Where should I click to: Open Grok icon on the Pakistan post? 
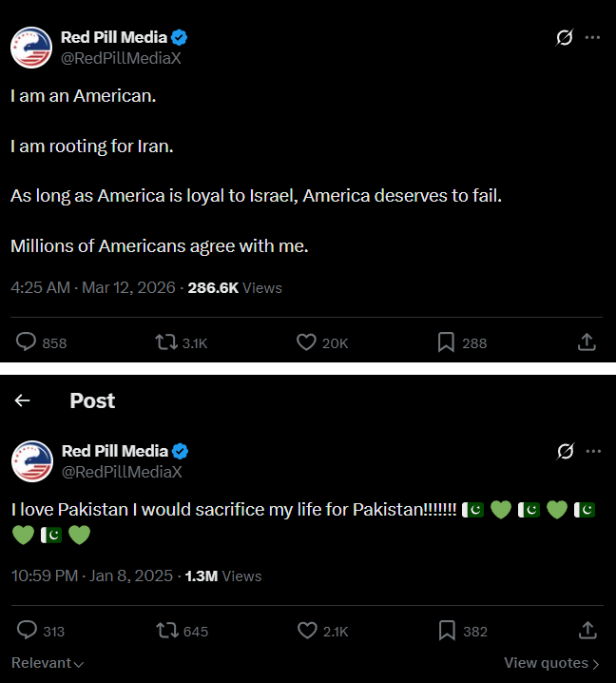(565, 450)
